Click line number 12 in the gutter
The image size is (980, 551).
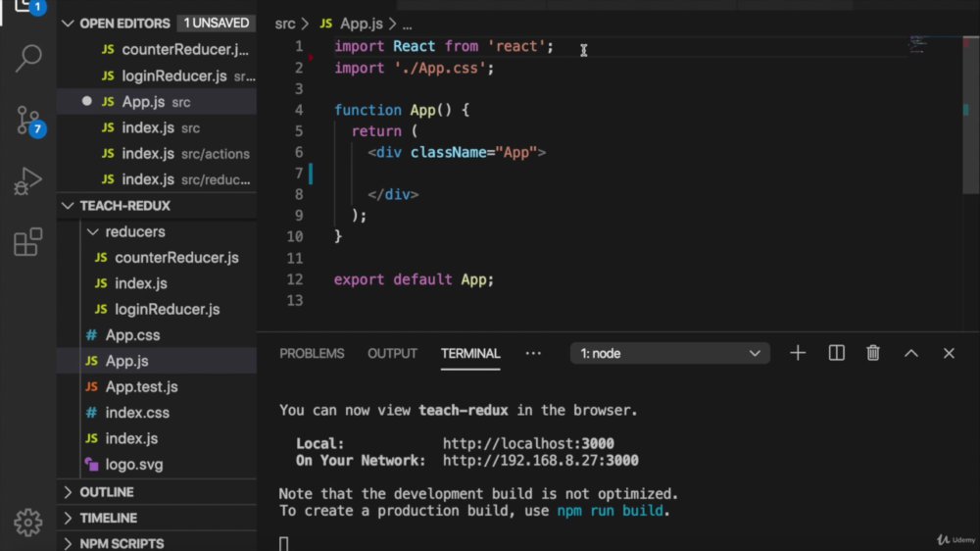pos(294,279)
